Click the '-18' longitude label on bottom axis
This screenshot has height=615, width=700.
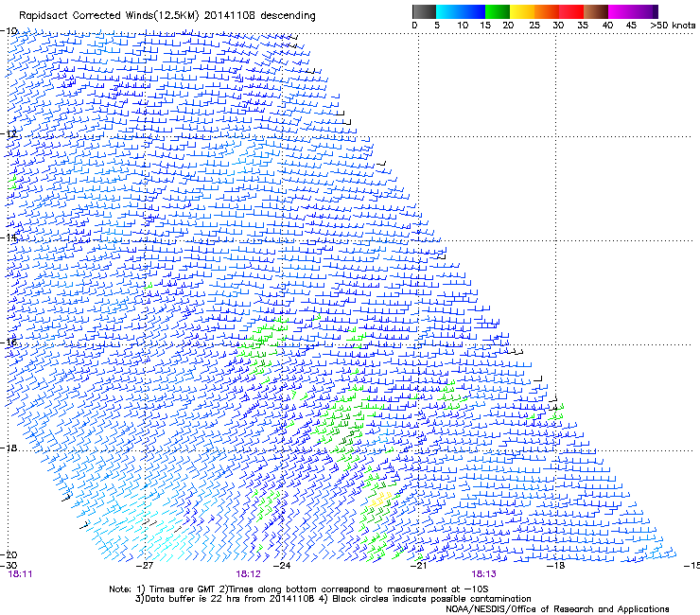click(556, 566)
